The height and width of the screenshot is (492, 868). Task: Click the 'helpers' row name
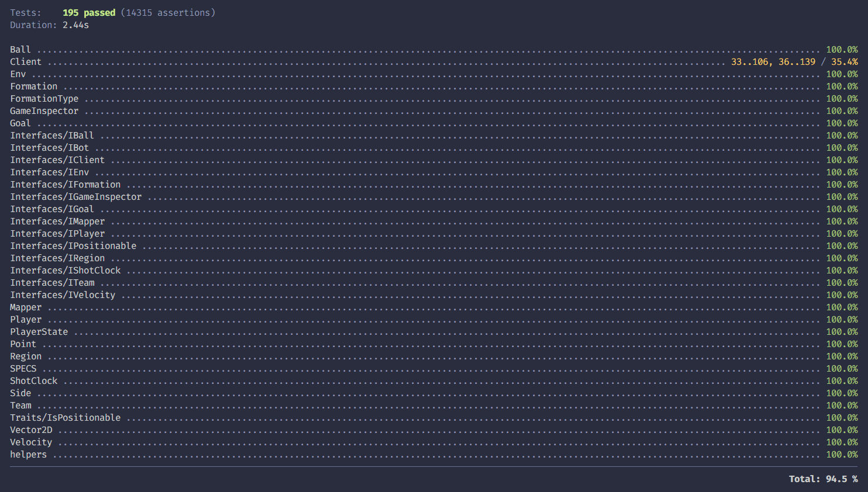[29, 455]
